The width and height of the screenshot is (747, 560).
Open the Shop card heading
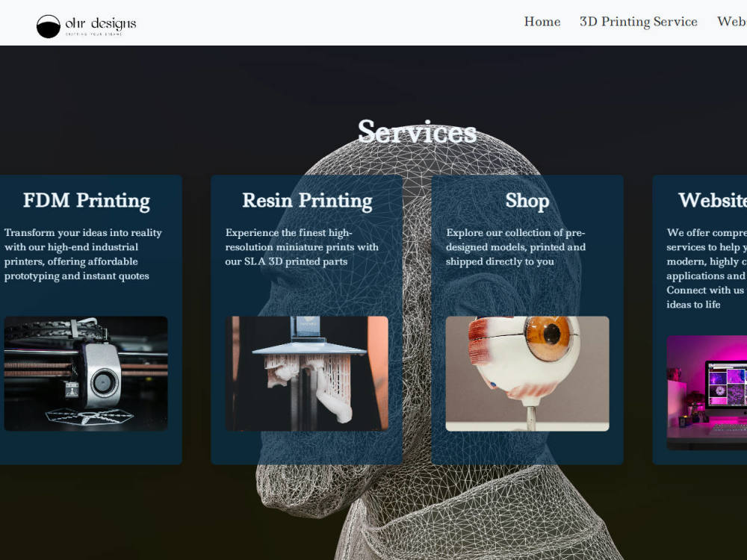[x=527, y=200]
